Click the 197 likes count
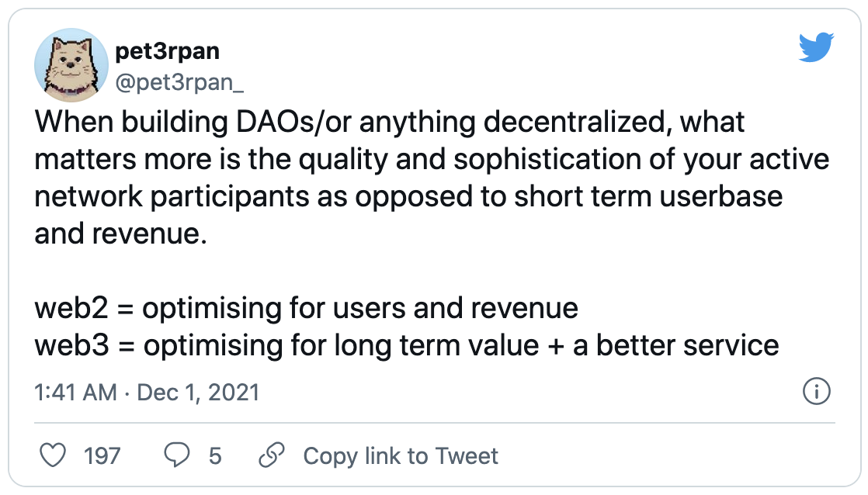Image resolution: width=868 pixels, height=495 pixels. pyautogui.click(x=102, y=455)
